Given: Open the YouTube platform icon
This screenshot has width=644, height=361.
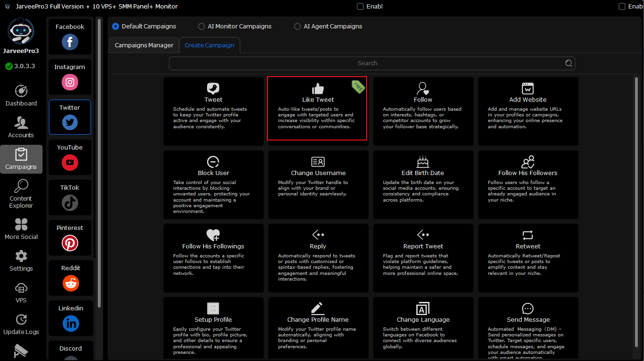Looking at the screenshot, I should [70, 162].
